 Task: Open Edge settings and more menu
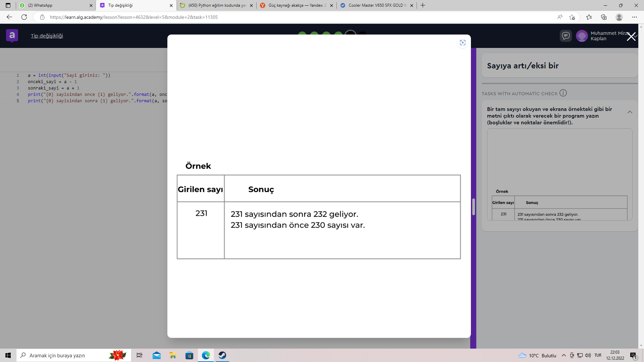pos(634,17)
